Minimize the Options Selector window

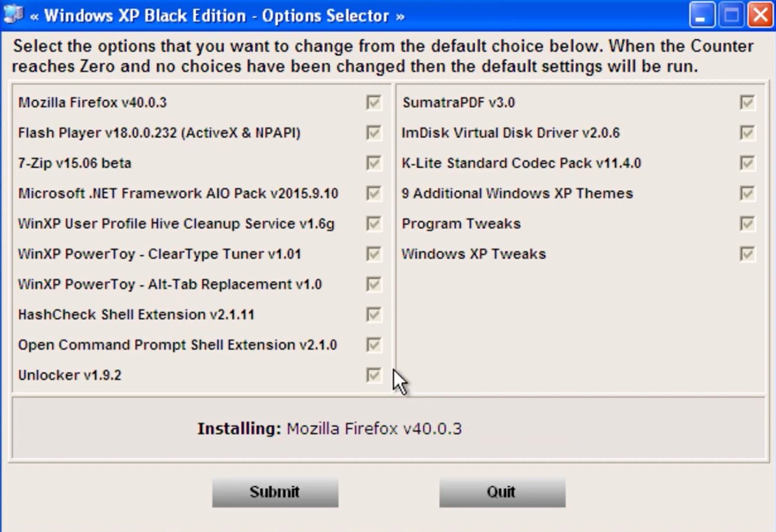point(702,15)
